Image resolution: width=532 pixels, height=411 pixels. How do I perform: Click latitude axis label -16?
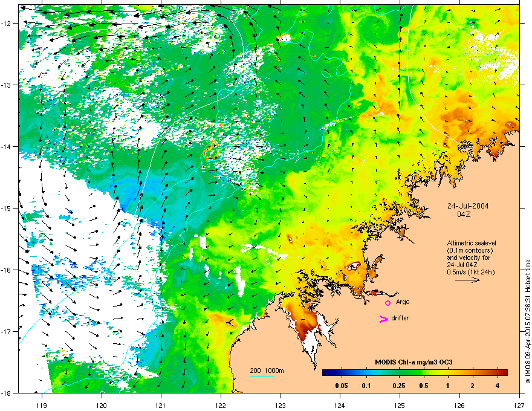click(6, 270)
